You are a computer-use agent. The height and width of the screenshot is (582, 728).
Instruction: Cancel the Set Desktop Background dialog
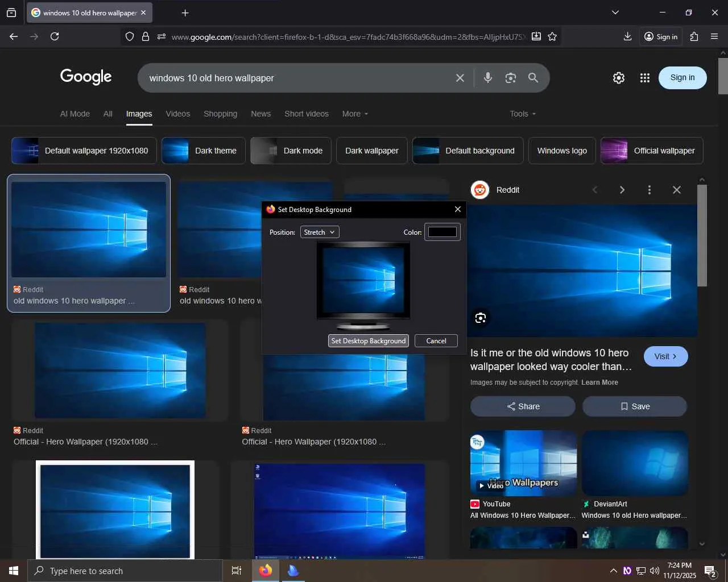tap(436, 341)
